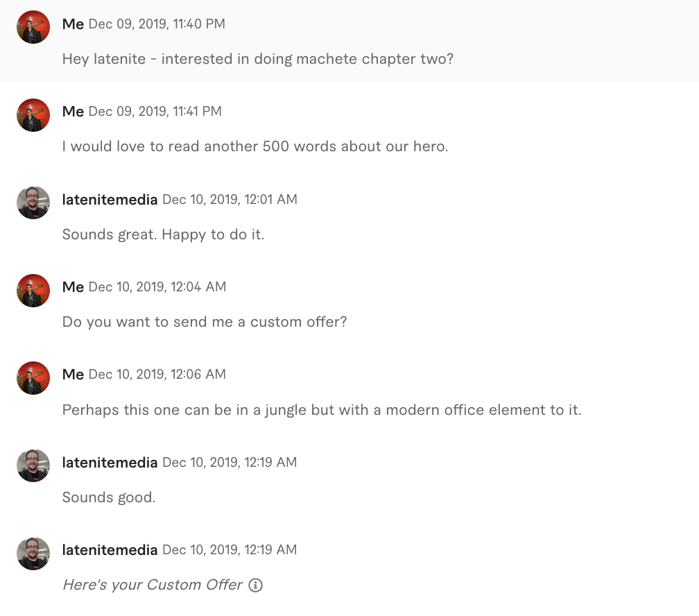699x616 pixels.
Task: Click the avatar on the 11:40 PM message
Action: (x=33, y=27)
